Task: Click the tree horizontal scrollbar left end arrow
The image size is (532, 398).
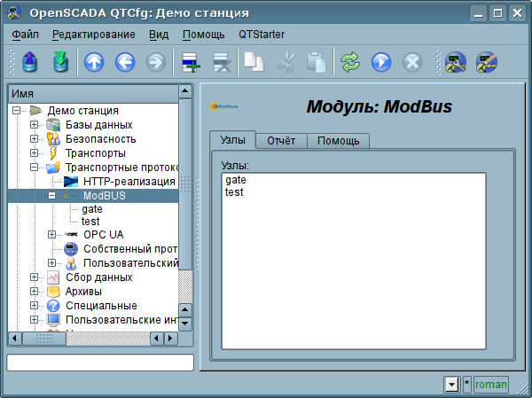Action: 15,339
